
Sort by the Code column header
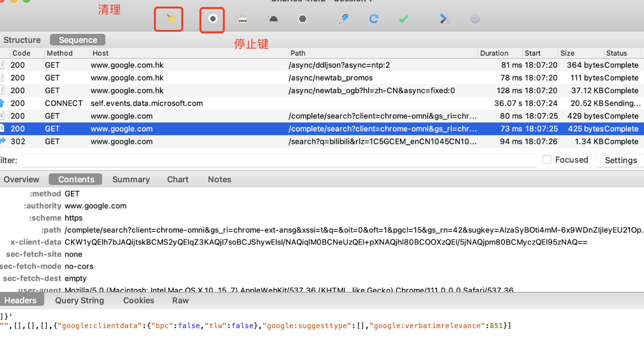[21, 53]
